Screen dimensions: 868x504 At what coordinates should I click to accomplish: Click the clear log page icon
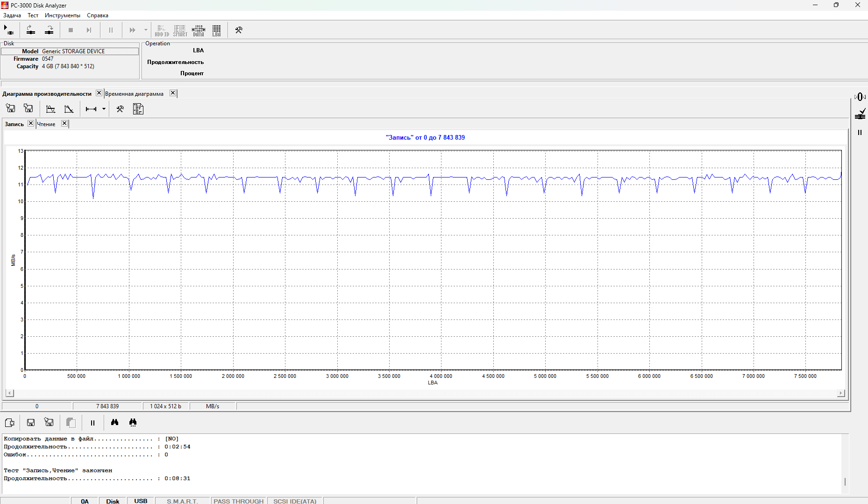(x=10, y=423)
